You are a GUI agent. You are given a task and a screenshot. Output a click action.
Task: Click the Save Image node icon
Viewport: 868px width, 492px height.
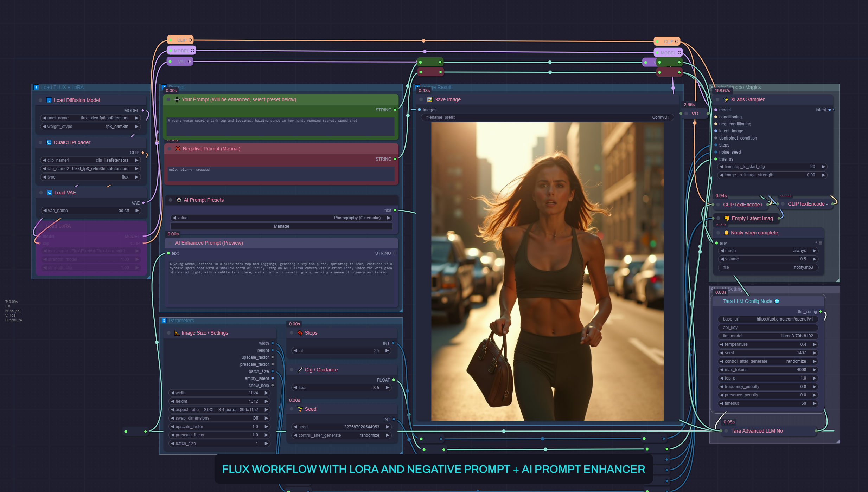[x=429, y=99]
